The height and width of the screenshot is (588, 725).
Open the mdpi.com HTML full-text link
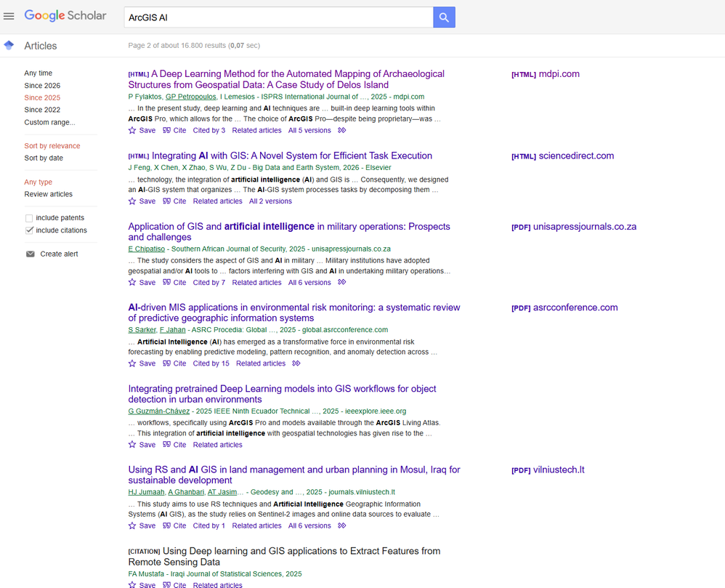click(x=545, y=74)
